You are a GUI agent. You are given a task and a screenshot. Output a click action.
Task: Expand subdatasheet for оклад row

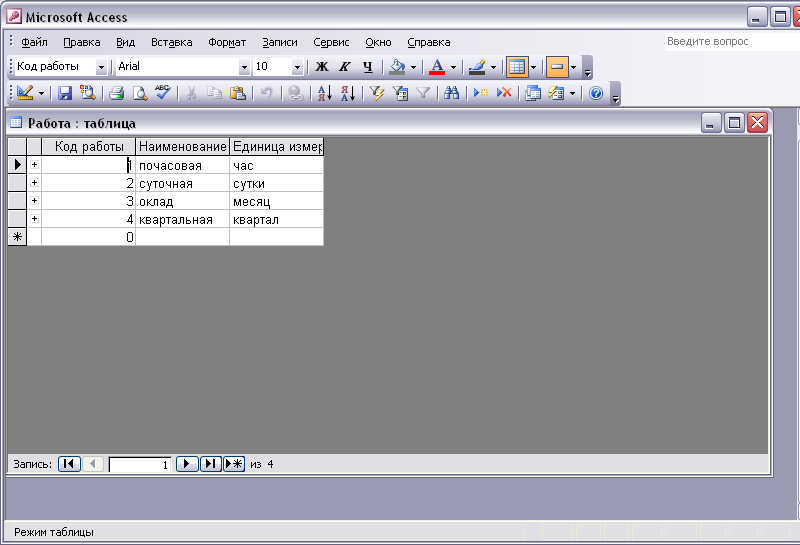click(34, 201)
